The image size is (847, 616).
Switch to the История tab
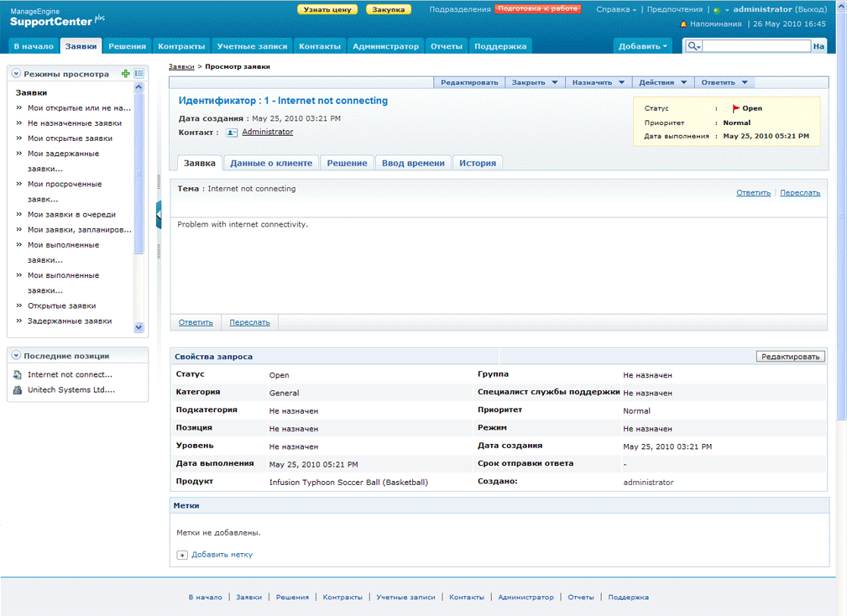pyautogui.click(x=478, y=163)
